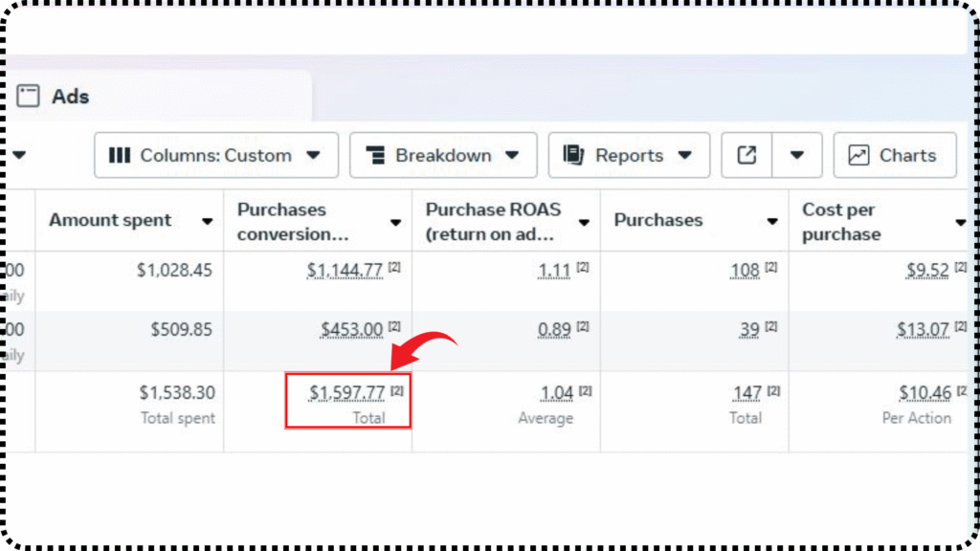Open the export options arrow next to export
The height and width of the screenshot is (551, 980).
tap(797, 155)
